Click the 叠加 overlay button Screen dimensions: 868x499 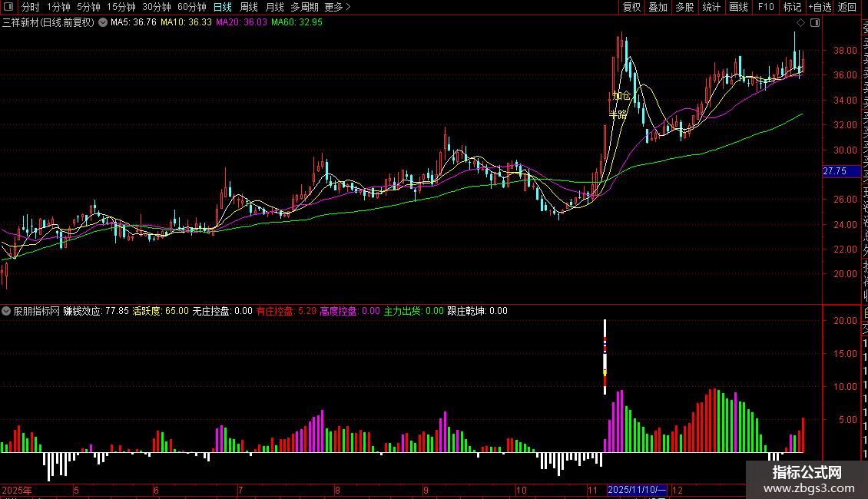click(x=658, y=7)
